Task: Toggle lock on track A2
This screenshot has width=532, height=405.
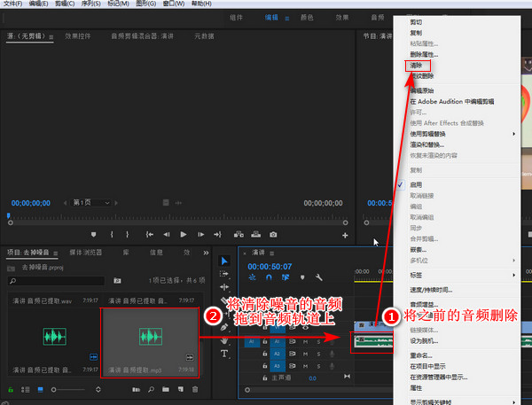Action: (x=265, y=354)
